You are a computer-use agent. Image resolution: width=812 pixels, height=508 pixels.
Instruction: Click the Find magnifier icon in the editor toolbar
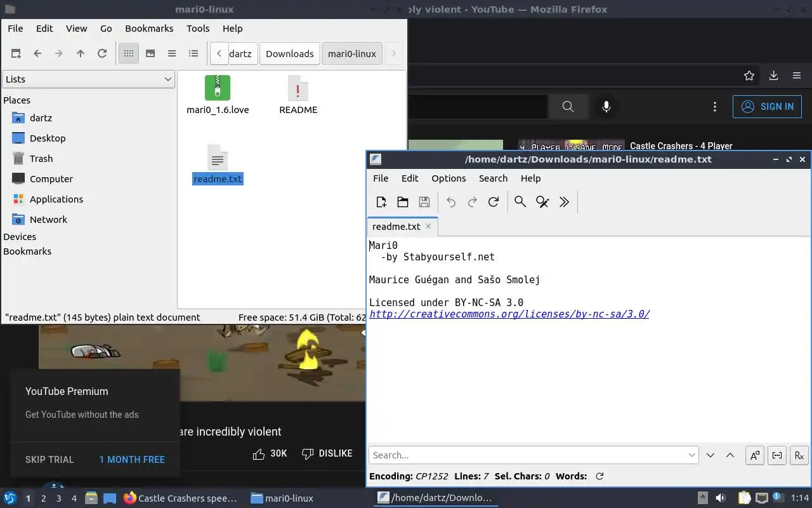click(520, 202)
